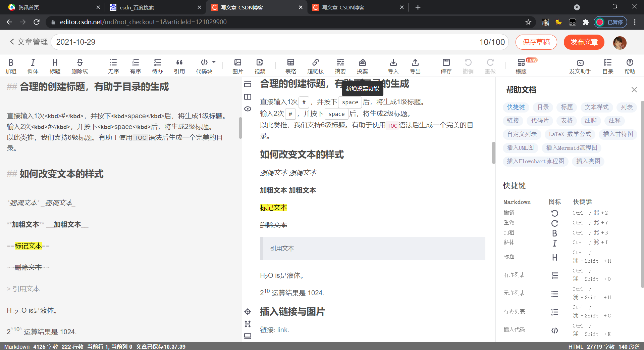Screen dimensions: 644x350
Task: Select 插入甘特图 help tag
Action: tap(618, 134)
